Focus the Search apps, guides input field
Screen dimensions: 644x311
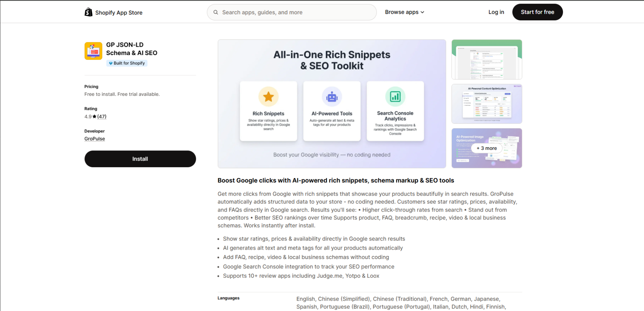[x=292, y=12]
